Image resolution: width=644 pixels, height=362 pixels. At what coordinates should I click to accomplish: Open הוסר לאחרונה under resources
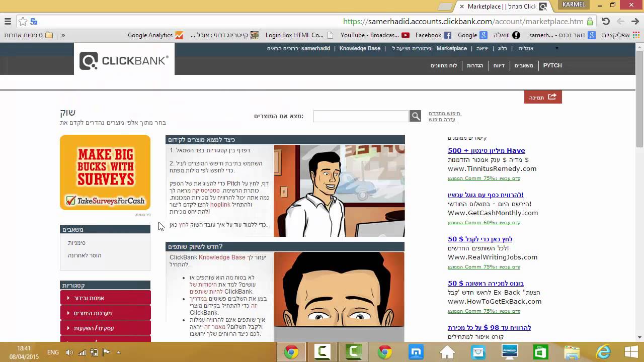coord(85,255)
